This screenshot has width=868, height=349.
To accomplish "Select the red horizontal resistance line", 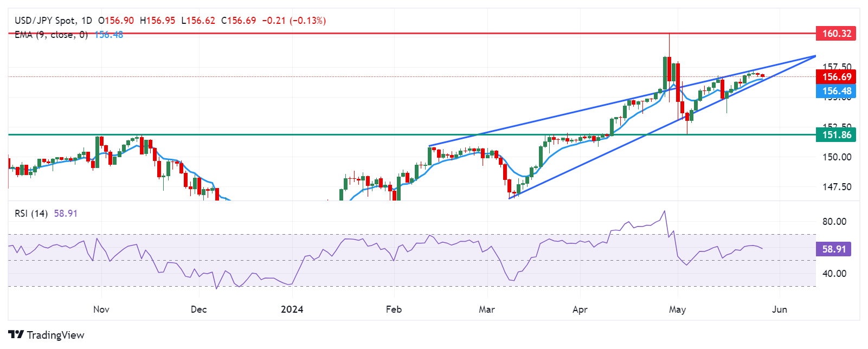I will [380, 33].
